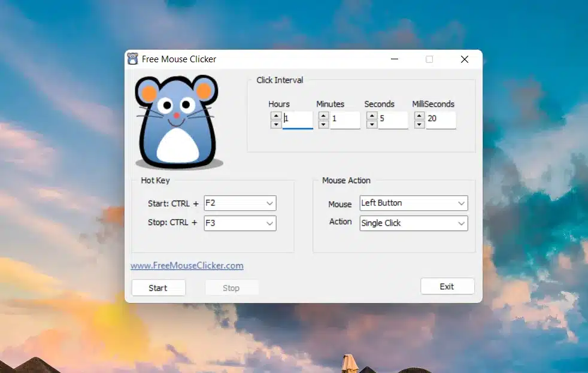Click the 'Start: CTRL +' label

point(173,204)
